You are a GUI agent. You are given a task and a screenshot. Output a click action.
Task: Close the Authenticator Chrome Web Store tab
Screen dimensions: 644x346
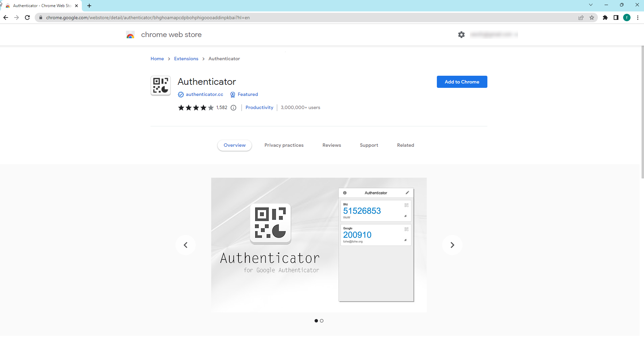point(76,6)
